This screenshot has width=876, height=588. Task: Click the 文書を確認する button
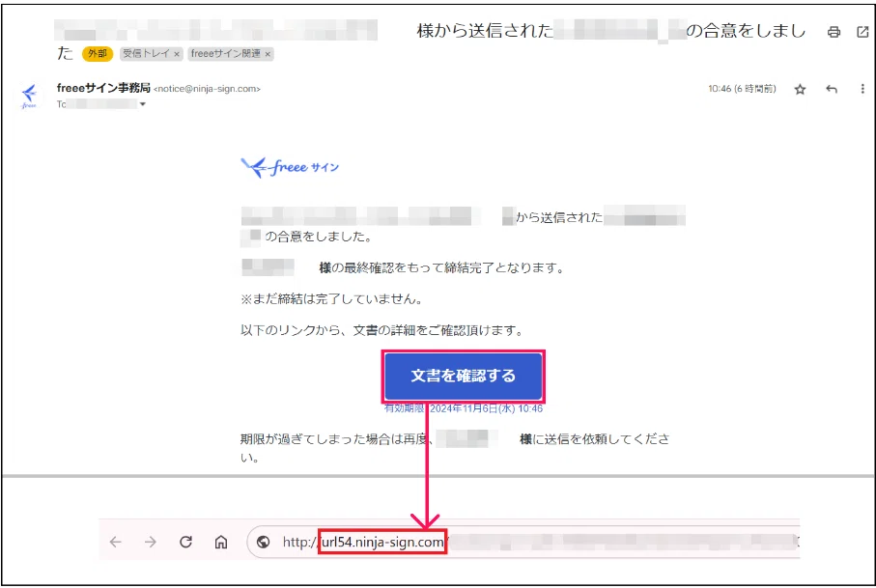point(464,376)
